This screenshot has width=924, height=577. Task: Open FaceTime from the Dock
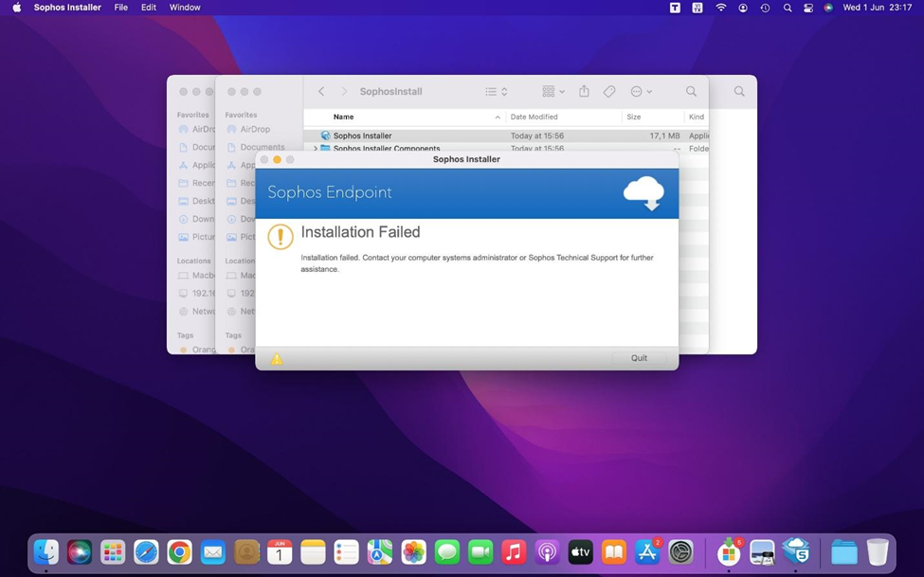pyautogui.click(x=480, y=552)
